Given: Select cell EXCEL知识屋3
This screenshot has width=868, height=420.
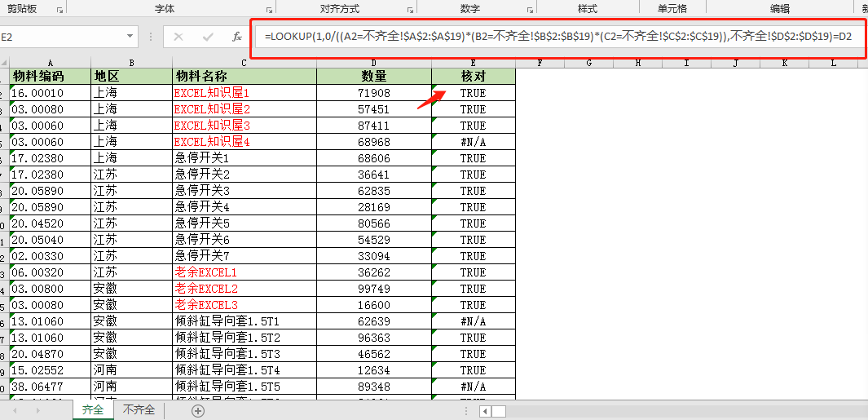Looking at the screenshot, I should click(245, 126).
